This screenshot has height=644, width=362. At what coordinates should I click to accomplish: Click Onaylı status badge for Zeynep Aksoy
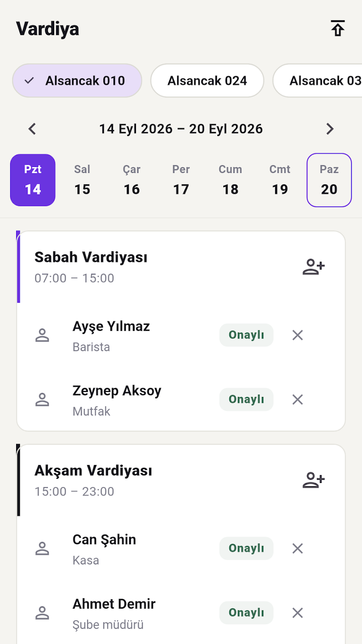(246, 399)
